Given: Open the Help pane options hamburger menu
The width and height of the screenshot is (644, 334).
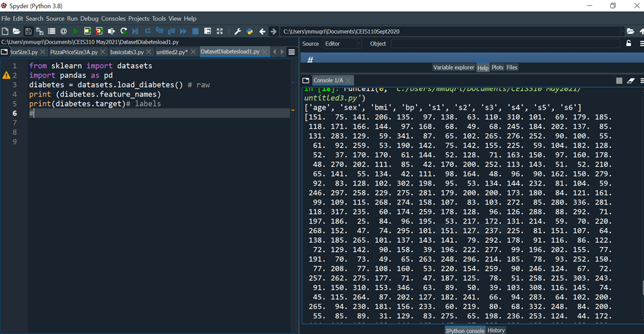Looking at the screenshot, I should [x=641, y=43].
